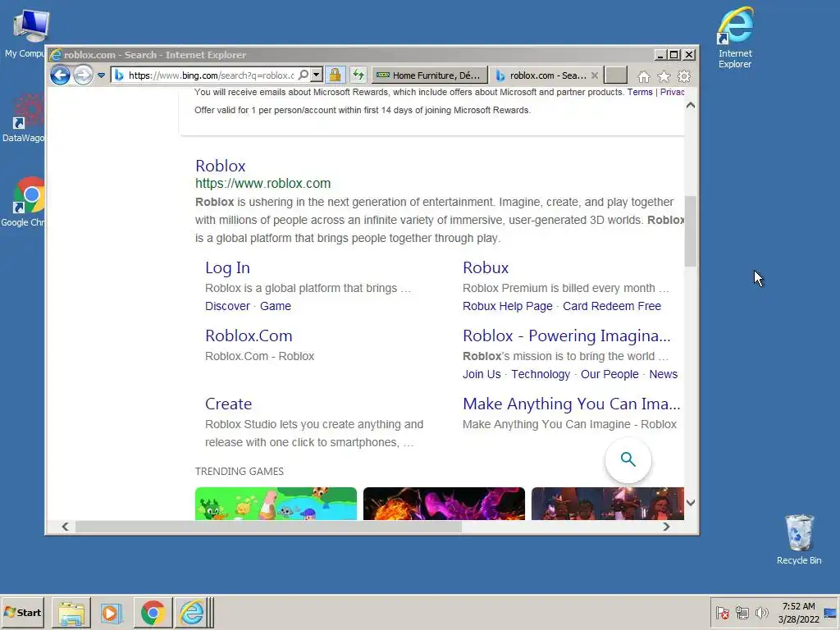Select the DataWagon desktop shortcut
Viewport: 840px width, 630px height.
pyautogui.click(x=24, y=118)
